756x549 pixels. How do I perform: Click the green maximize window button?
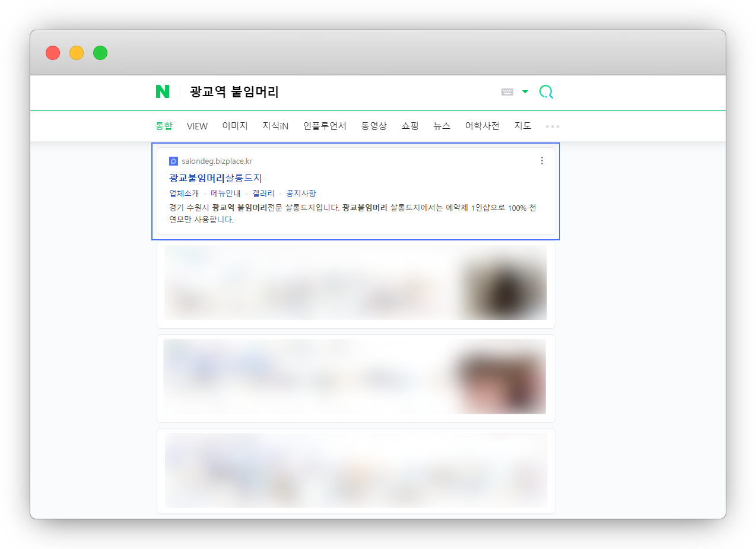tap(100, 53)
